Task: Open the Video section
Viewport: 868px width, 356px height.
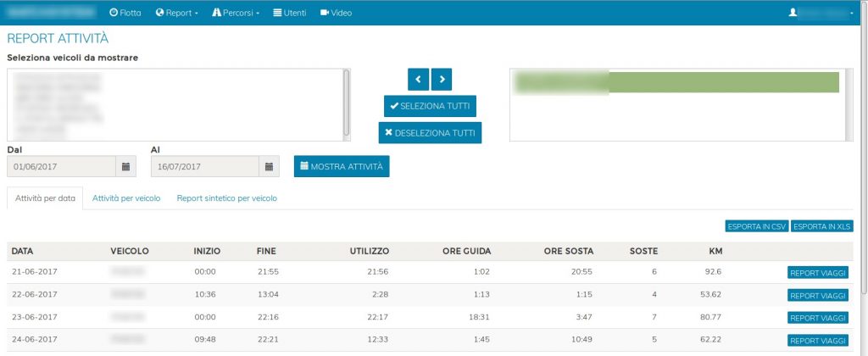Action: point(336,13)
